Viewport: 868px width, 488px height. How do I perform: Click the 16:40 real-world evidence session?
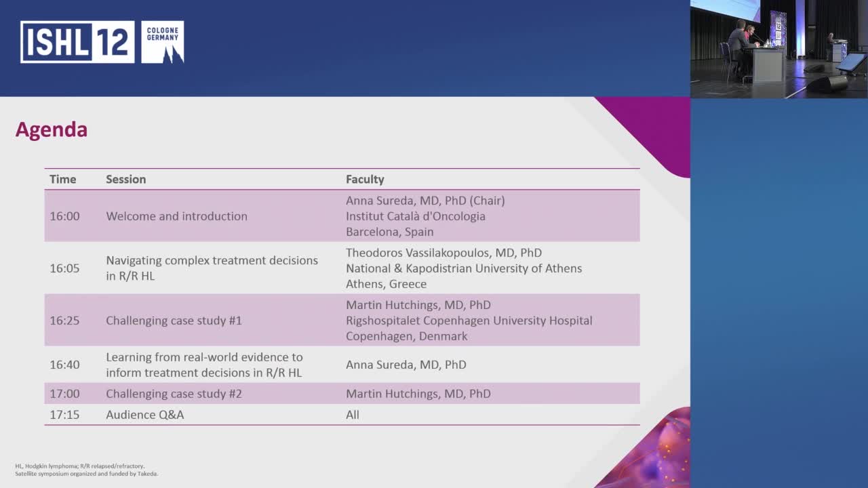(x=204, y=365)
